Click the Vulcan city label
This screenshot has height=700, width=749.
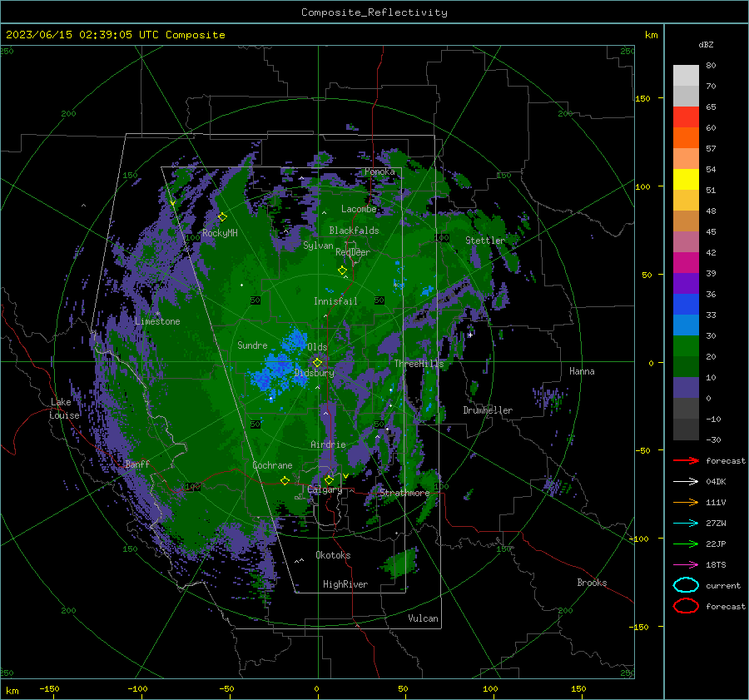(424, 618)
